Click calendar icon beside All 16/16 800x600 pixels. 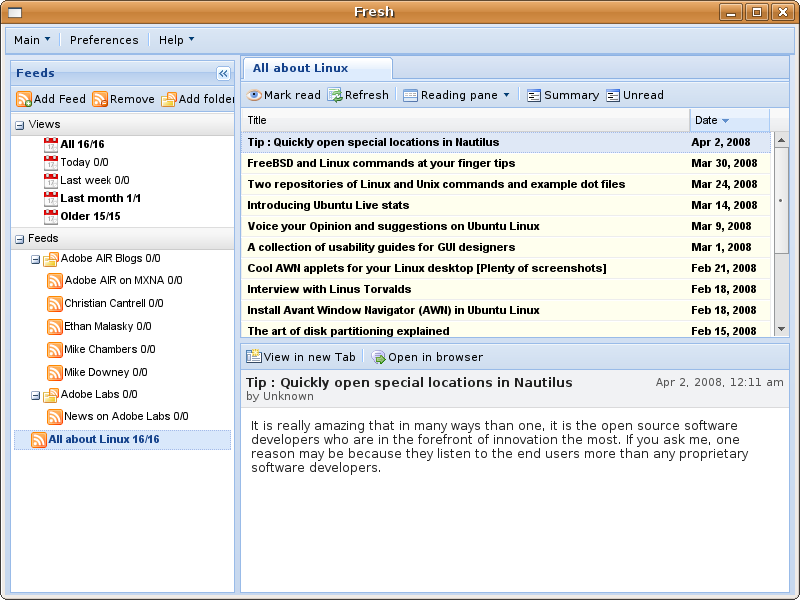(51, 145)
